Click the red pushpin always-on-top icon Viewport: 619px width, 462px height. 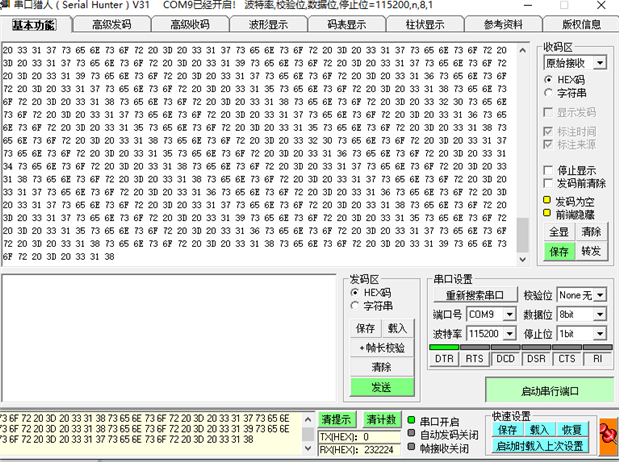point(608,436)
